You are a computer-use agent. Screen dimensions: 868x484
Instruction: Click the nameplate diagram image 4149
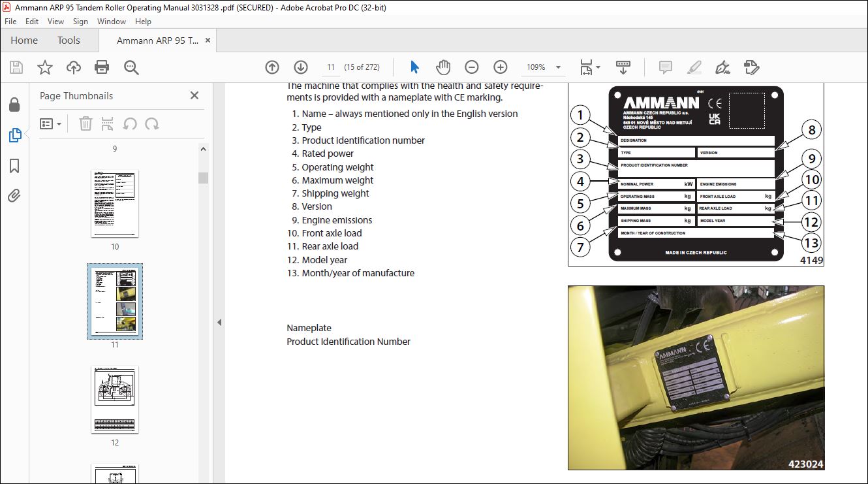tap(696, 175)
